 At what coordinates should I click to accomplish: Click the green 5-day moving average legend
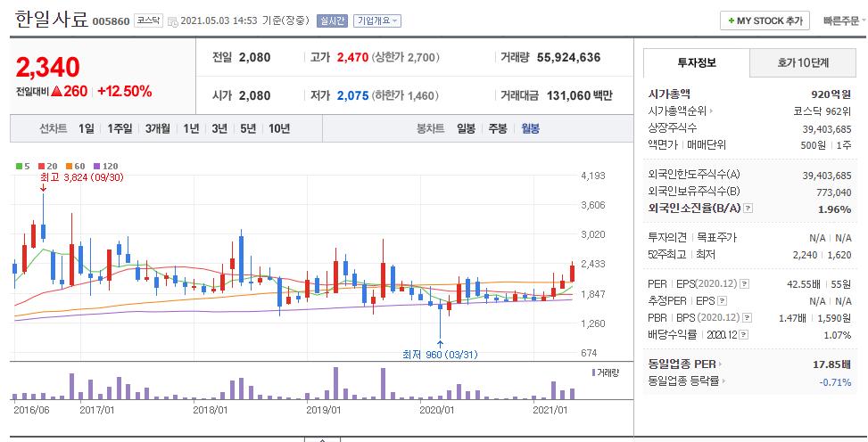pos(22,166)
